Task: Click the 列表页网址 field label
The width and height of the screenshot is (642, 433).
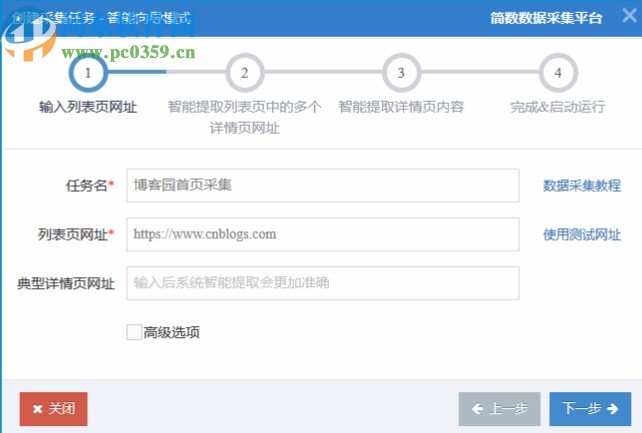Action: (x=76, y=235)
